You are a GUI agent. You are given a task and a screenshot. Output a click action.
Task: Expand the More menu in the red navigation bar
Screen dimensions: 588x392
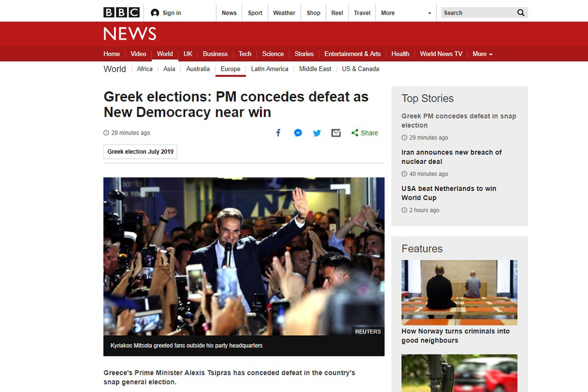pos(483,54)
